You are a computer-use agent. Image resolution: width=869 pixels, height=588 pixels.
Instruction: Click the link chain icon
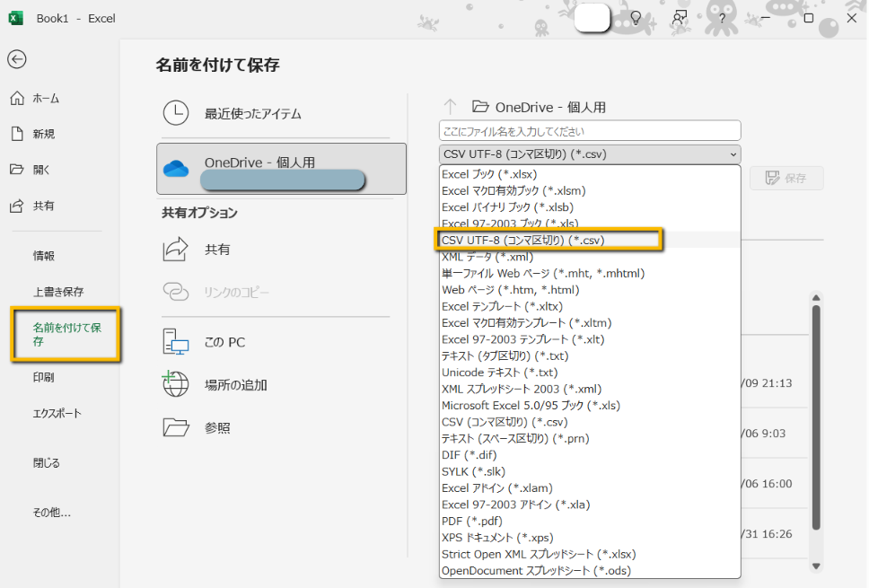(176, 292)
